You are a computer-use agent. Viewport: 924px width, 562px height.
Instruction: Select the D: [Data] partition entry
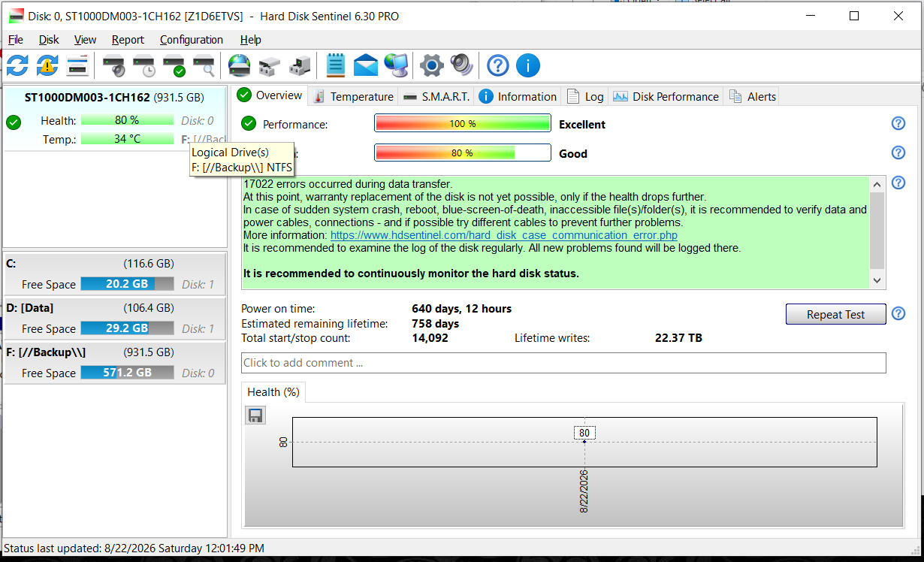point(114,317)
